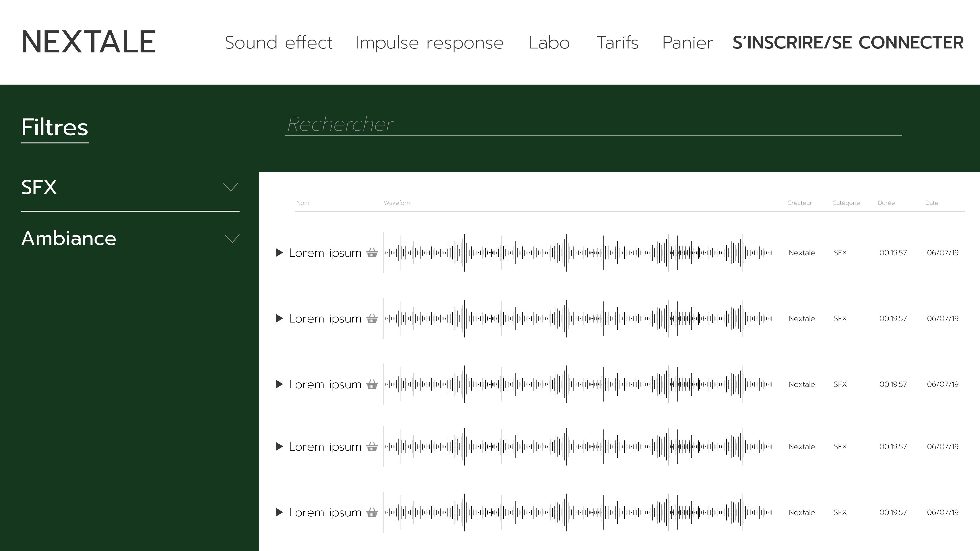Go to the Labo section

click(549, 43)
